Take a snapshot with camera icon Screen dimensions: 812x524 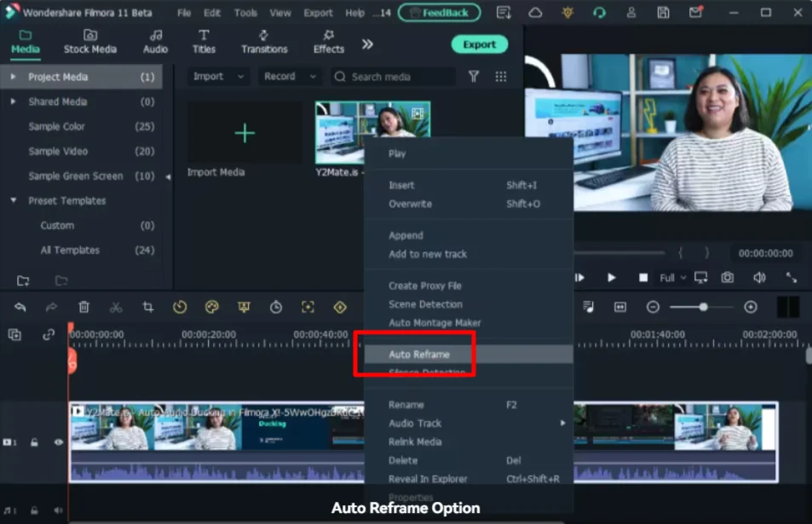pos(728,278)
